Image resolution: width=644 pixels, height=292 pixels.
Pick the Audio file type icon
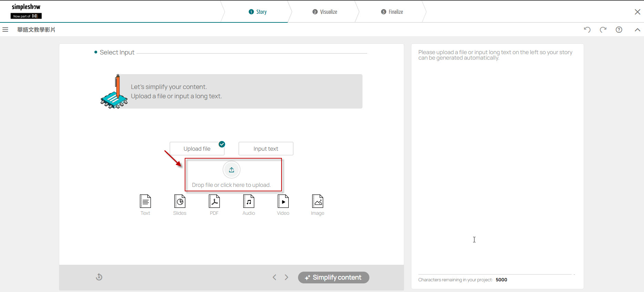click(x=249, y=201)
